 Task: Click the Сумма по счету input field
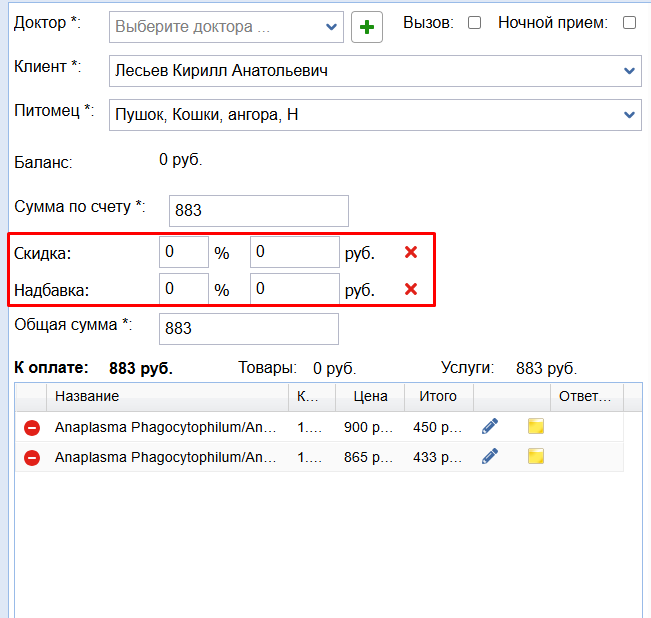click(x=258, y=211)
